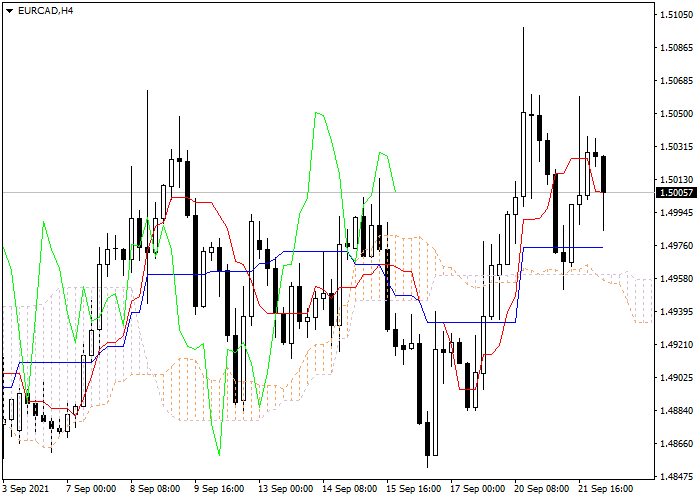Image resolution: width=700 pixels, height=500 pixels.
Task: Click the 1.49760 price axis label
Action: 676,246
